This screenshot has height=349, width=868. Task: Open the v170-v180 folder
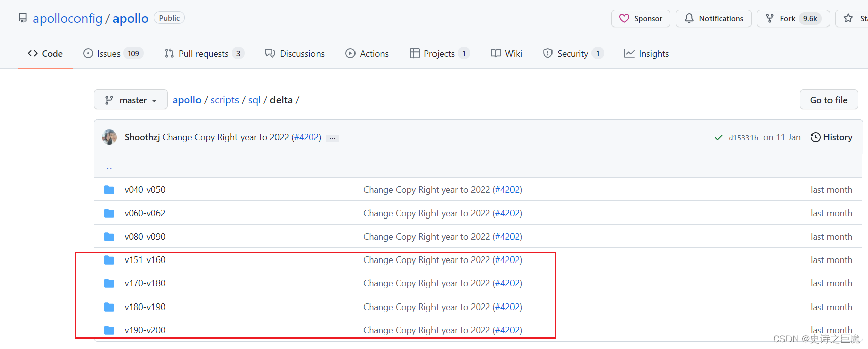pyautogui.click(x=145, y=283)
